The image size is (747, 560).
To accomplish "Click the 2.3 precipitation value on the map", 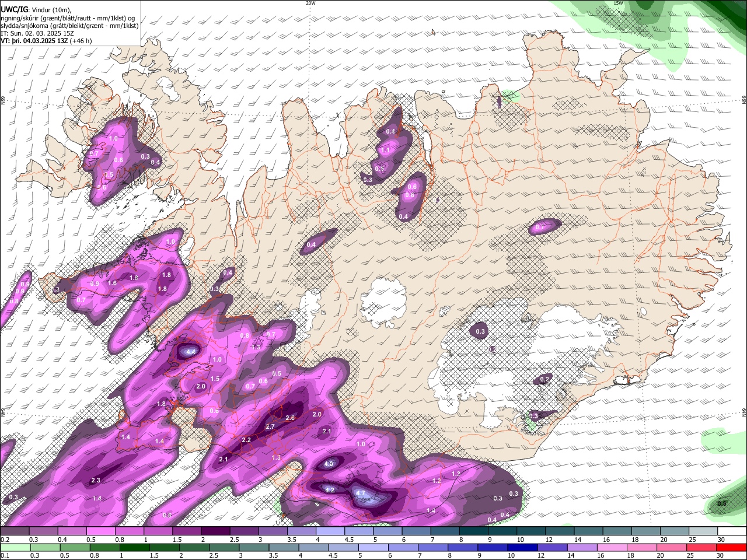I will click(96, 481).
